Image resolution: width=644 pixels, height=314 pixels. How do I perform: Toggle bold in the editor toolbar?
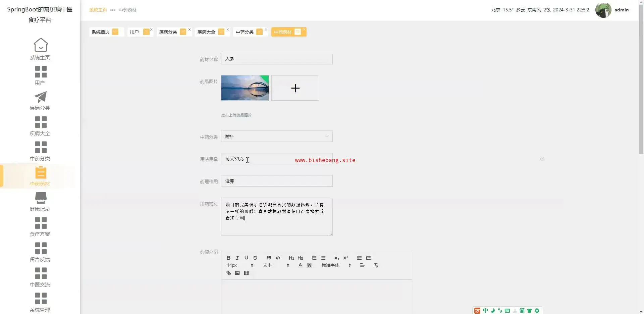pos(228,258)
